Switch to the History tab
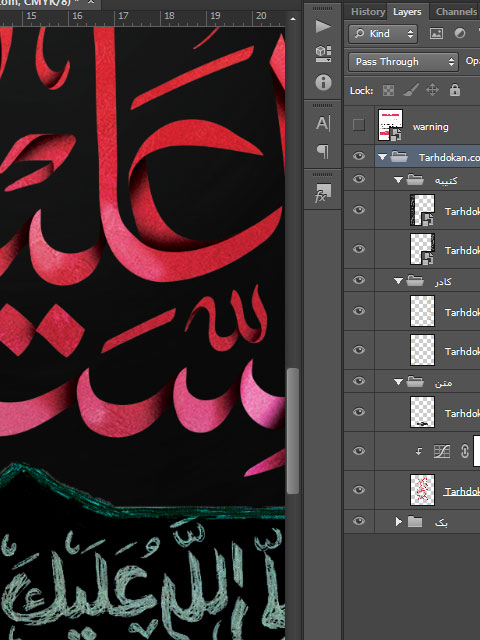This screenshot has width=480, height=640. pos(368,12)
